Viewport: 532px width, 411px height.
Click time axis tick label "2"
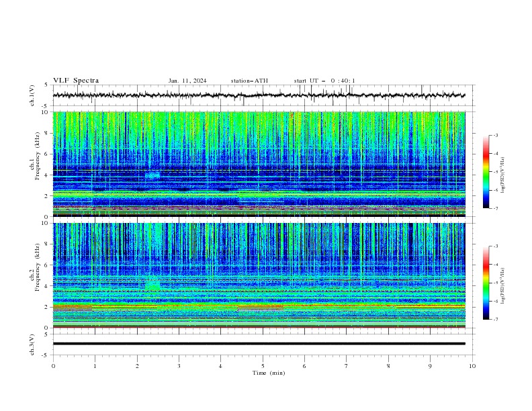click(137, 366)
